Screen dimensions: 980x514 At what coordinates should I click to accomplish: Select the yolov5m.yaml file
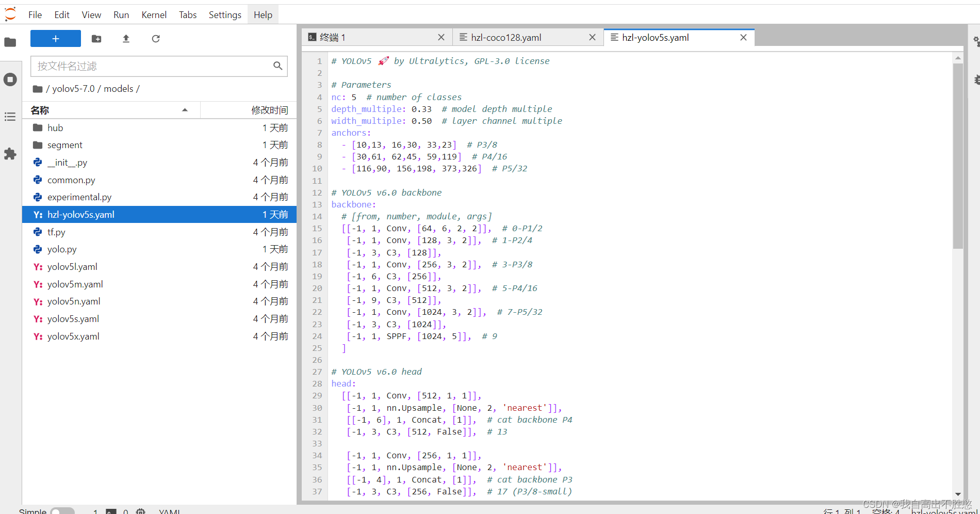(x=159, y=284)
